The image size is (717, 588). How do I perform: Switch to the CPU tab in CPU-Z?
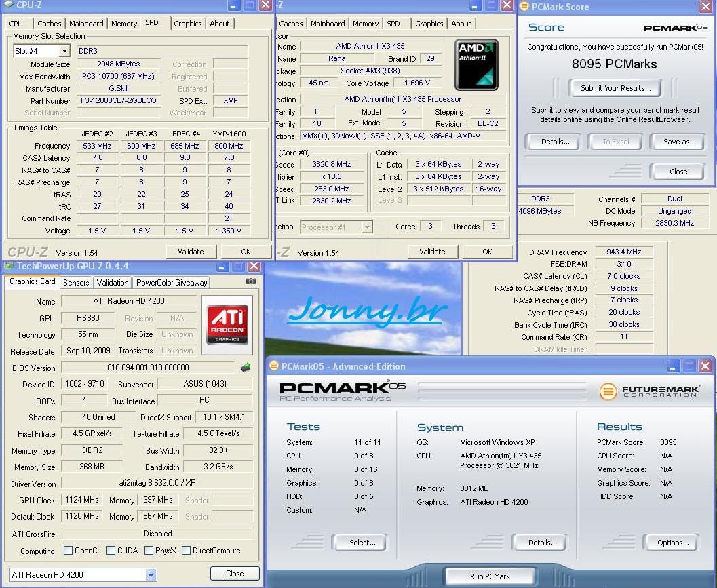(x=16, y=24)
